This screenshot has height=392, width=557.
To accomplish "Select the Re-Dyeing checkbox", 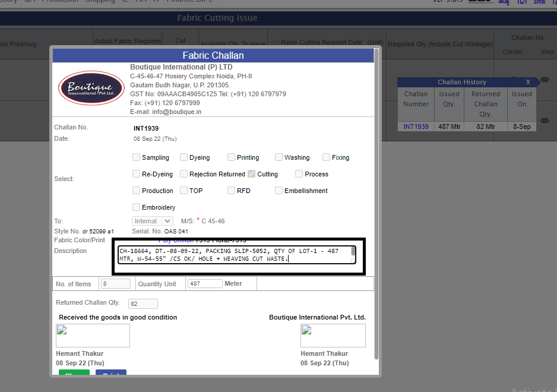I will pyautogui.click(x=136, y=174).
